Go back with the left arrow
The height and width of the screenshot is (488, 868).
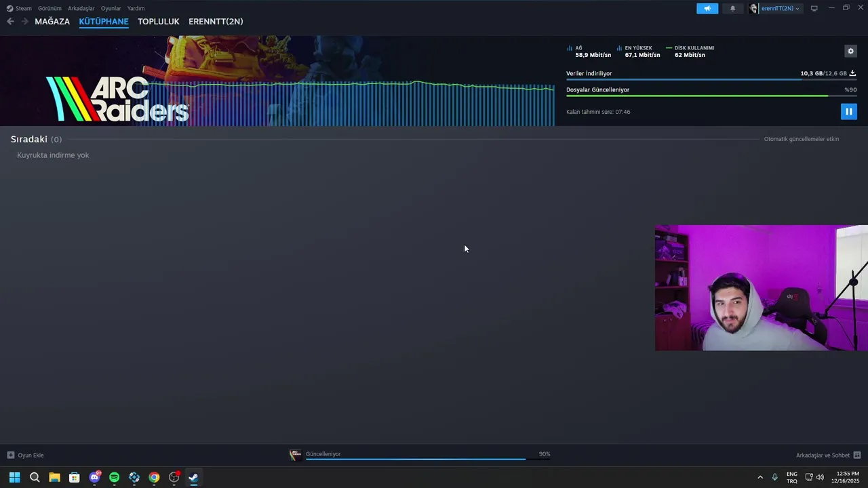10,22
